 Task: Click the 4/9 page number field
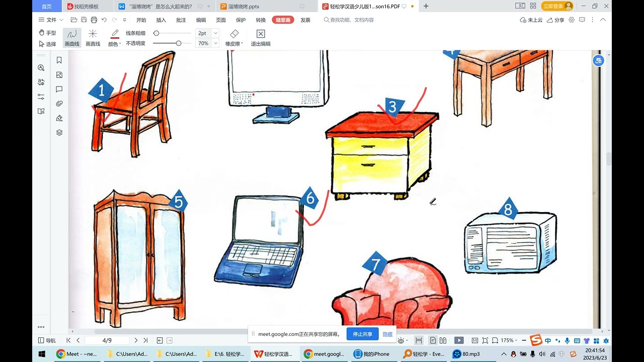107,340
